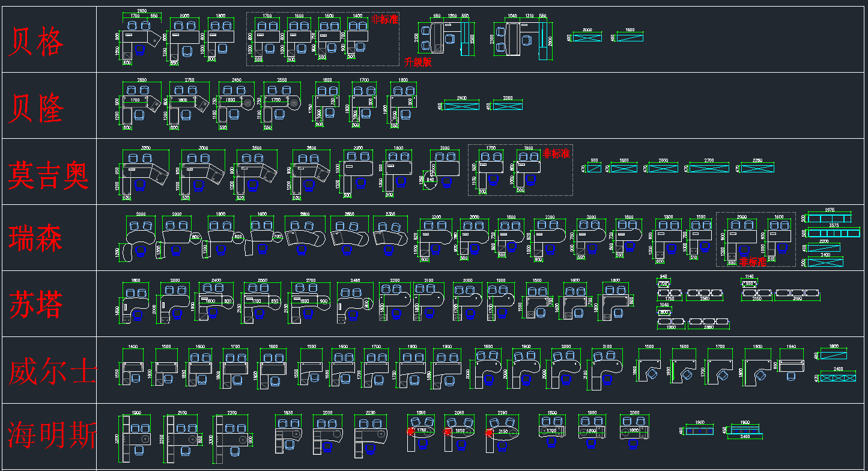868x471 pixels.
Task: Select the 莫吉奥 series row label
Action: click(x=48, y=175)
